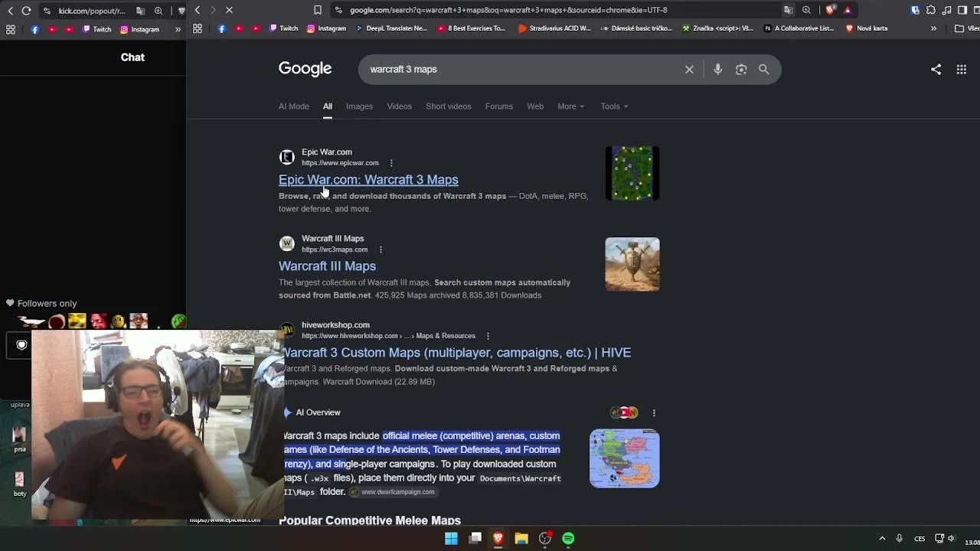
Task: Open AI Overview options menu
Action: (654, 412)
